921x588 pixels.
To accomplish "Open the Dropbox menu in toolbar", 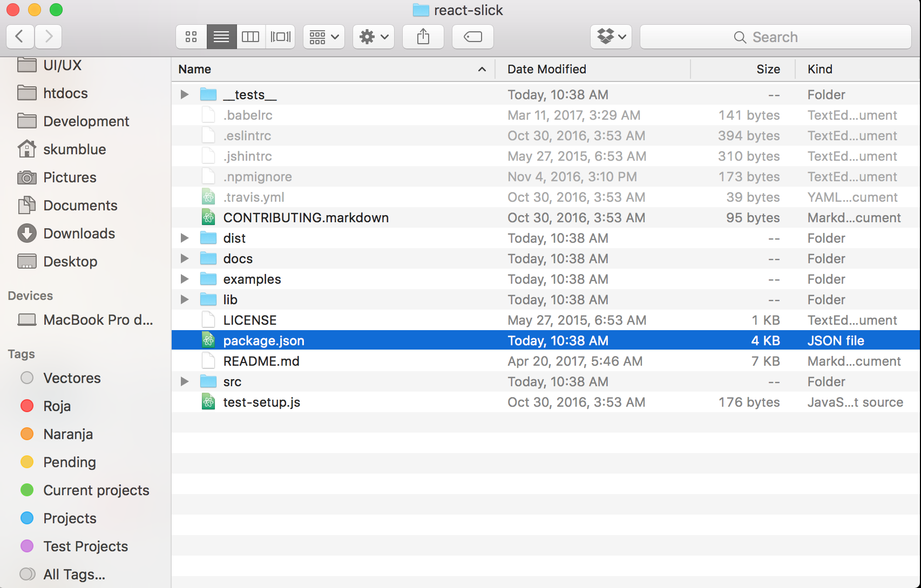I will [611, 37].
